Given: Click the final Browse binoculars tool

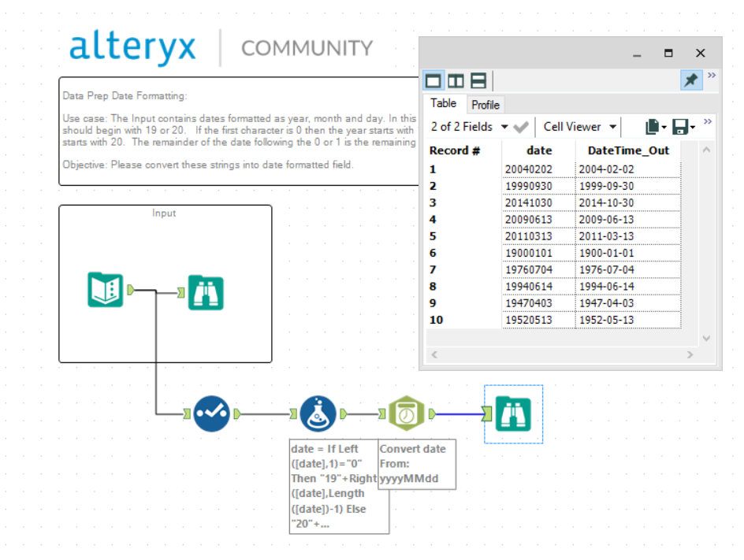Looking at the screenshot, I should 513,414.
